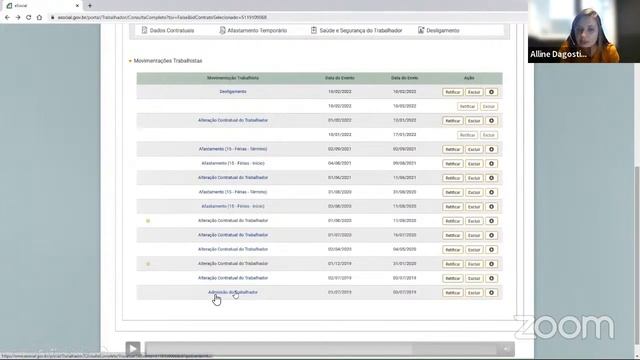Viewport: 640px width, 360px height.
Task: Open a new browser tab with plus
Action: click(x=90, y=6)
